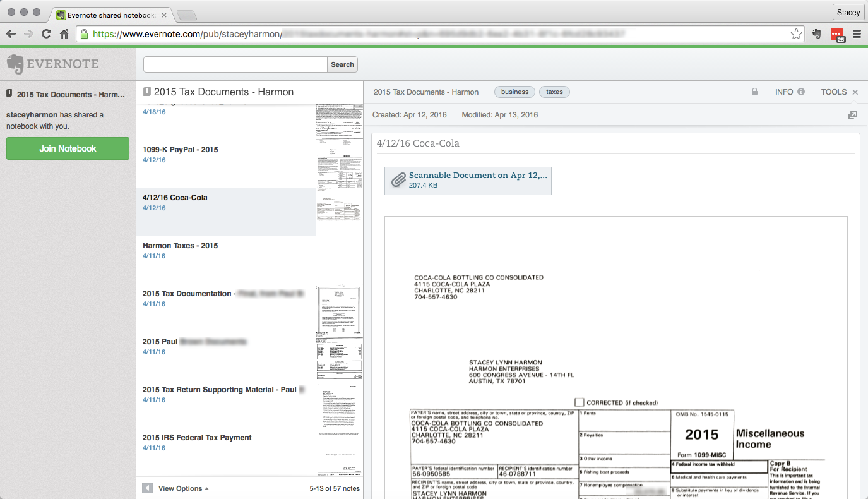Click the Stacey profile button
The width and height of the screenshot is (868, 499).
point(848,12)
